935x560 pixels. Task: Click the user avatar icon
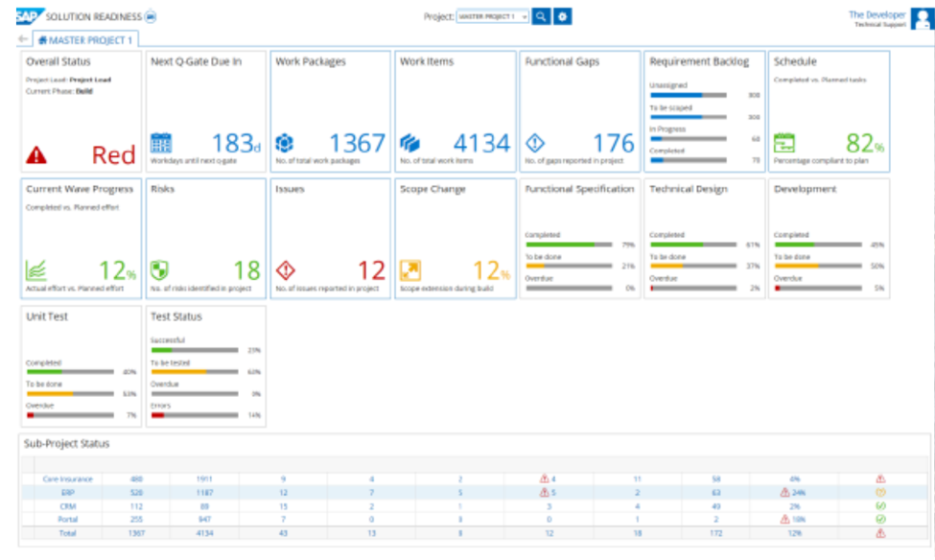tap(922, 18)
